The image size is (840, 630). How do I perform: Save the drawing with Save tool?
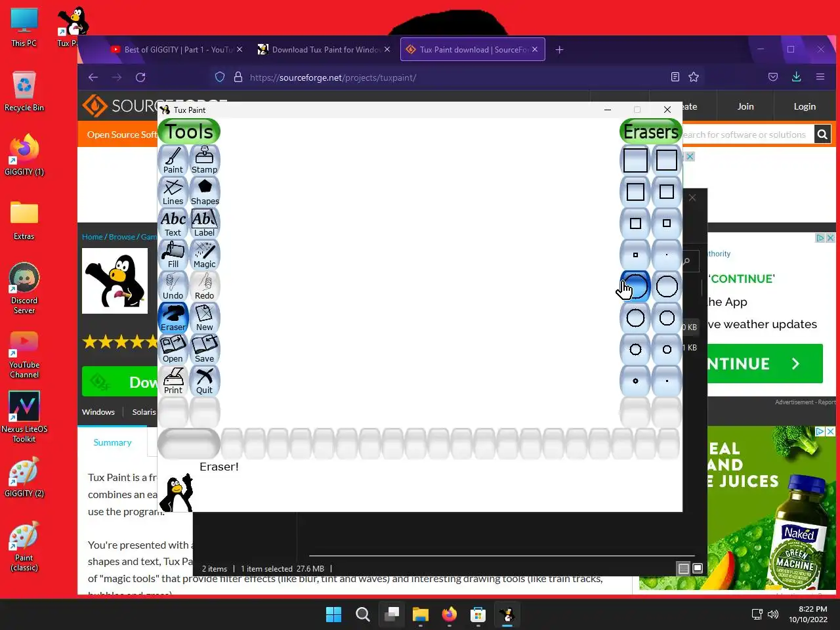[205, 349]
